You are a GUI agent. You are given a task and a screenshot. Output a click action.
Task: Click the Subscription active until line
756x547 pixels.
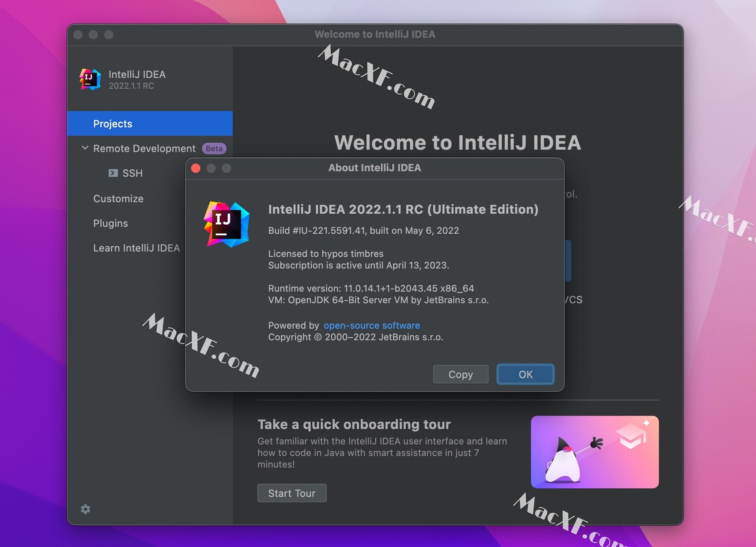(358, 265)
